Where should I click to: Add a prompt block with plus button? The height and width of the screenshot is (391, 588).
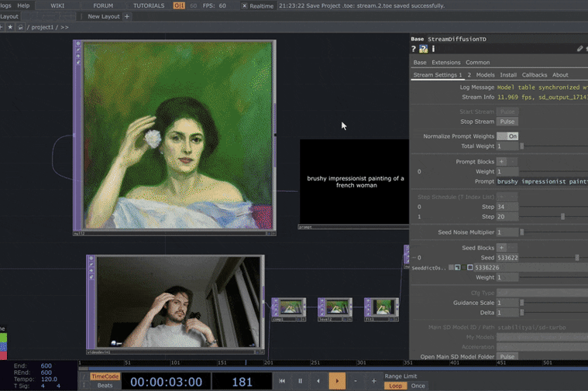(501, 162)
